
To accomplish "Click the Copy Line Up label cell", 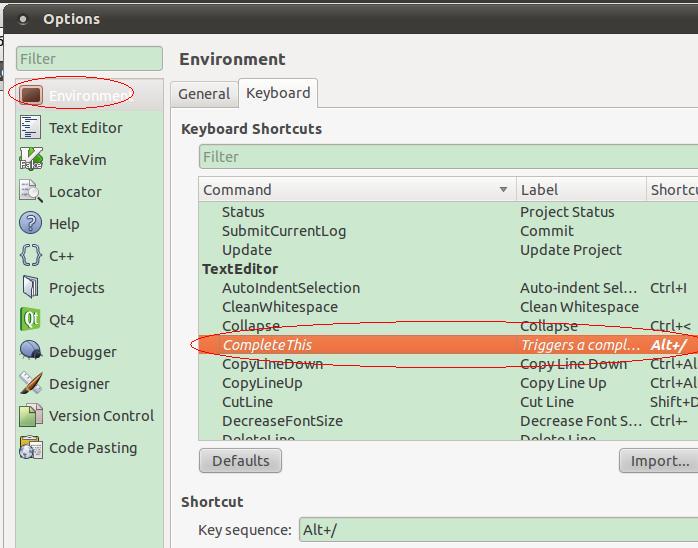I will (x=563, y=383).
